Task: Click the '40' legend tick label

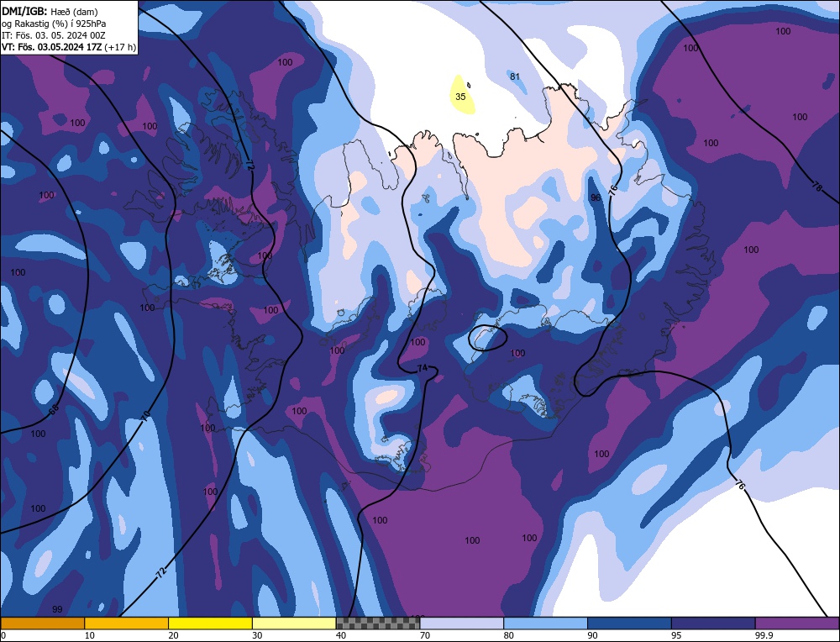Action: click(341, 635)
